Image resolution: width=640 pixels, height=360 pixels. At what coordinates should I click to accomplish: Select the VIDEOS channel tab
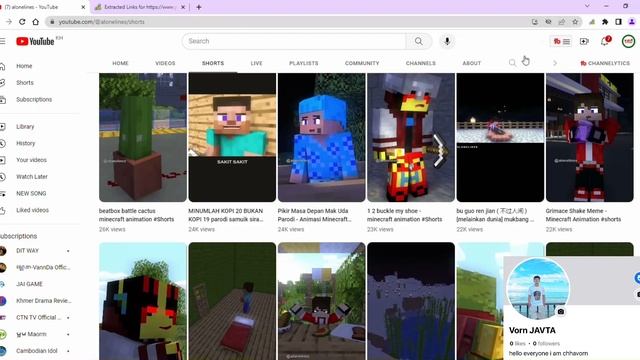[165, 63]
